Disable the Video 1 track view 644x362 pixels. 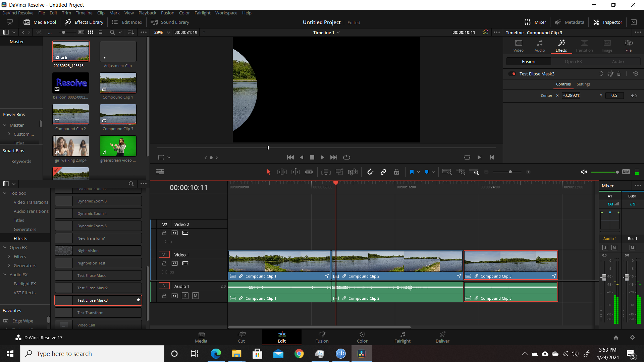click(x=185, y=263)
